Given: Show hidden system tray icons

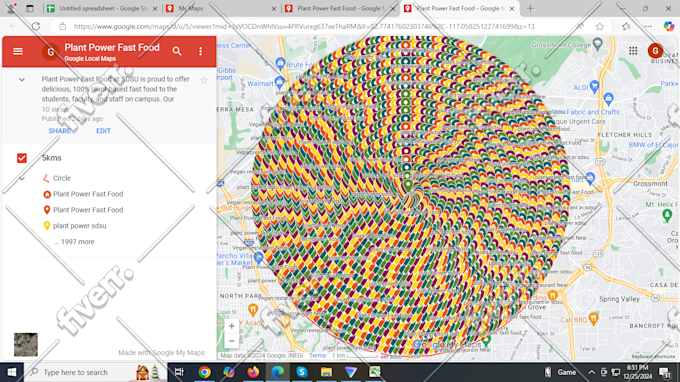Looking at the screenshot, I should pos(592,372).
